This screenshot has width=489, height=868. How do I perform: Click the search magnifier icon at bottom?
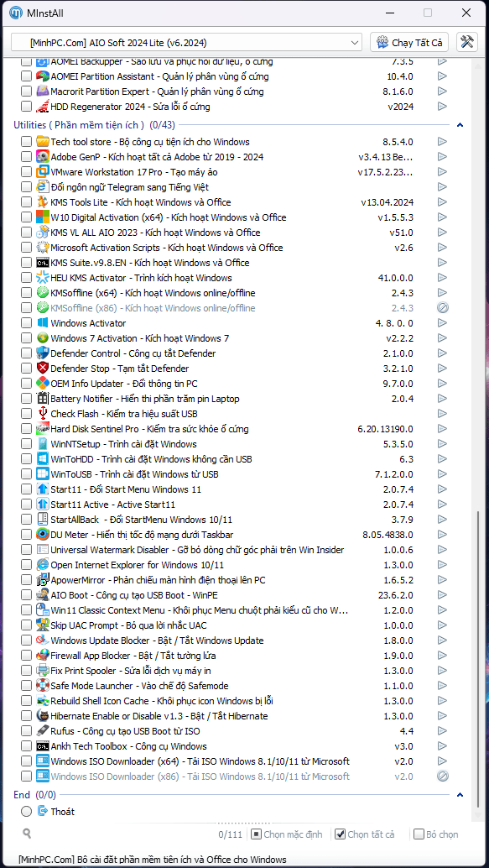tap(27, 833)
